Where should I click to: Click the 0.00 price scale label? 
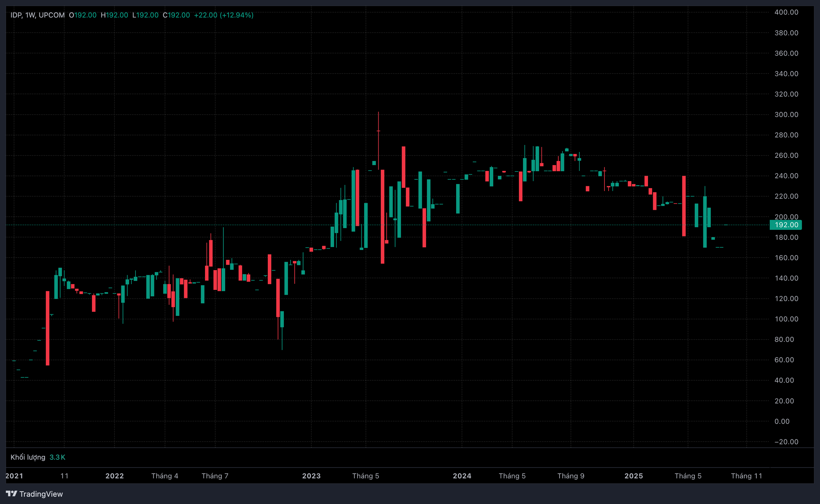click(x=782, y=422)
